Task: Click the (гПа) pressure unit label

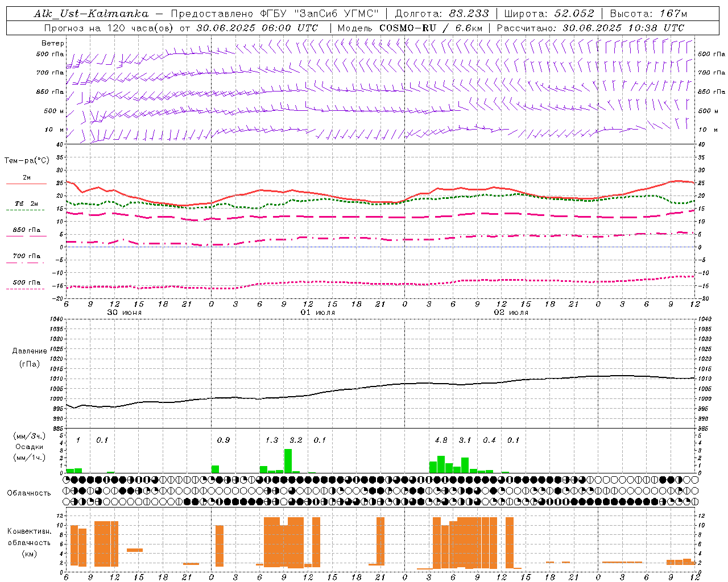Action: pos(30,364)
